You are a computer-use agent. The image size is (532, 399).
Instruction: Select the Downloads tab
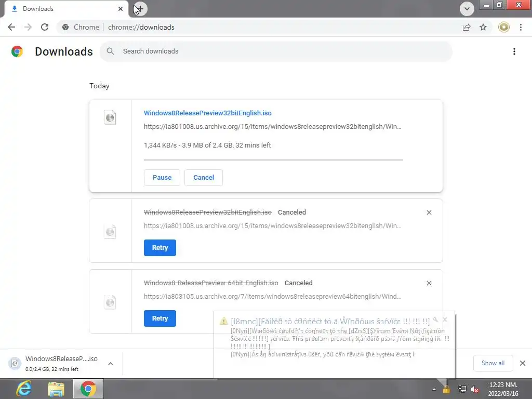[x=66, y=9]
